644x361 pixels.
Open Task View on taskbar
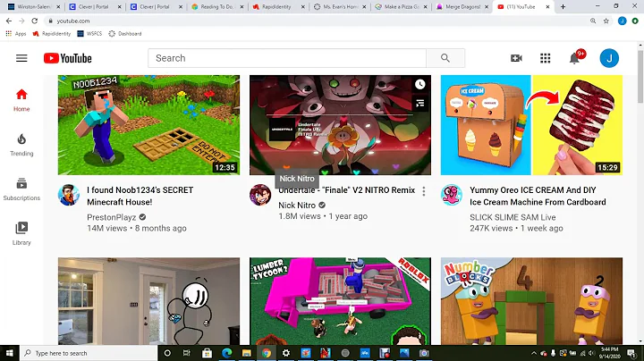(186, 353)
